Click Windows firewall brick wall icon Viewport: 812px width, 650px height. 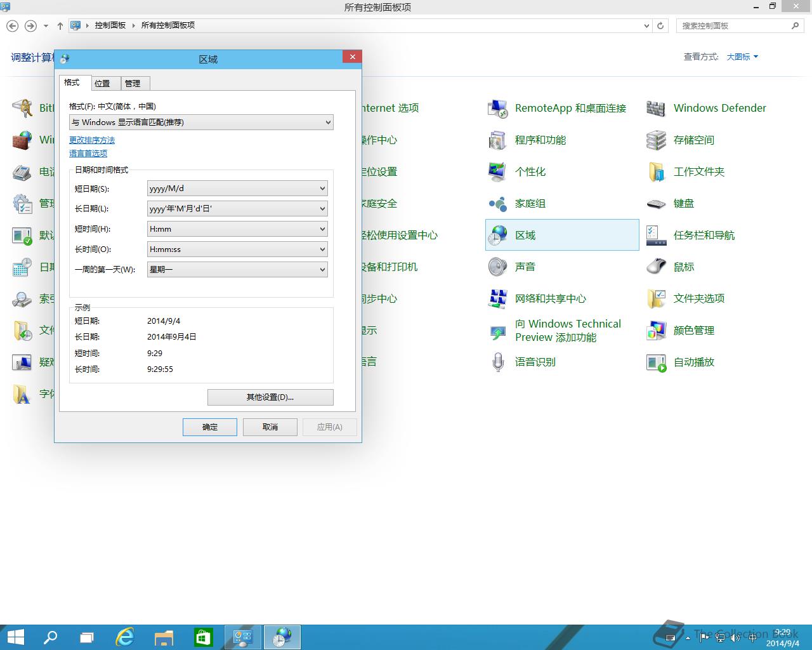[x=22, y=140]
